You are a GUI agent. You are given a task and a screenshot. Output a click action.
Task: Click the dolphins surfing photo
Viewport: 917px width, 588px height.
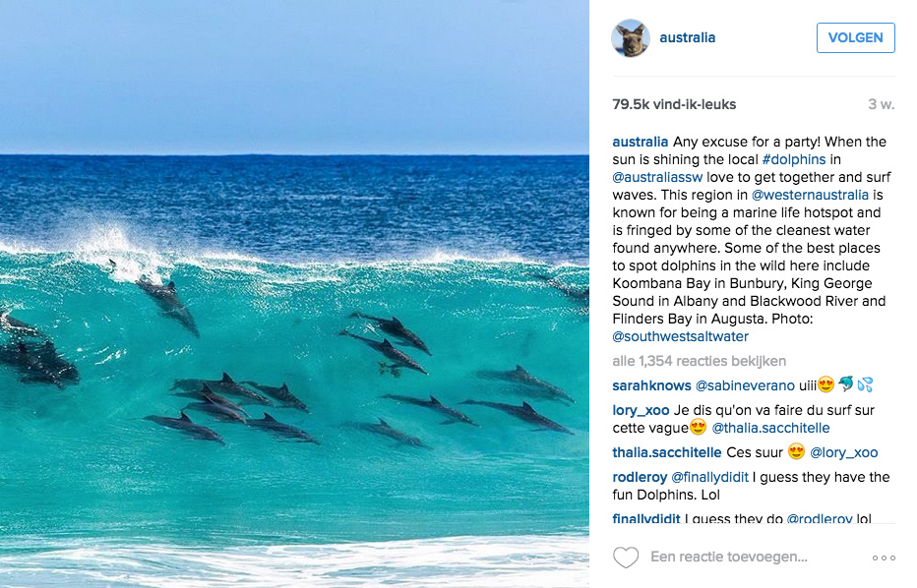click(294, 294)
